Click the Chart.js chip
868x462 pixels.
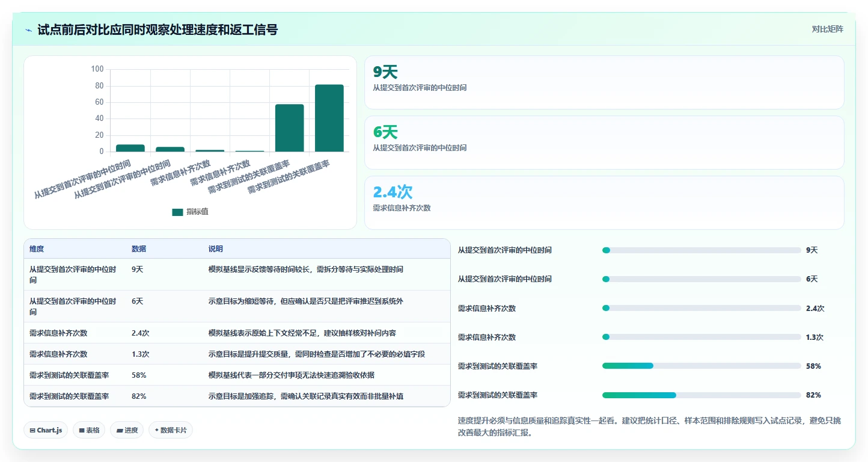[46, 430]
